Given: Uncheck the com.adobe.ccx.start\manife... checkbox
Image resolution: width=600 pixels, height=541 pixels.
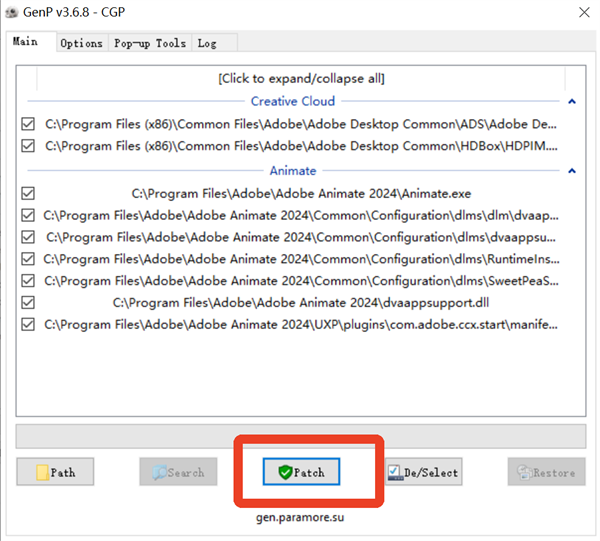Looking at the screenshot, I should click(x=28, y=324).
